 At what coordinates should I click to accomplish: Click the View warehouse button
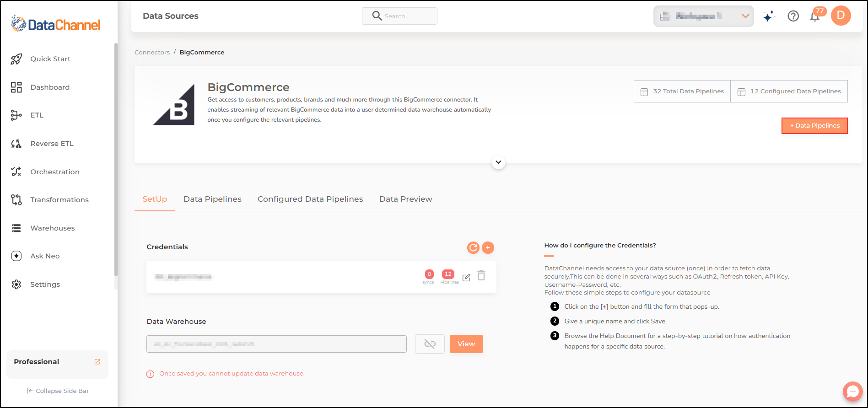click(x=466, y=344)
